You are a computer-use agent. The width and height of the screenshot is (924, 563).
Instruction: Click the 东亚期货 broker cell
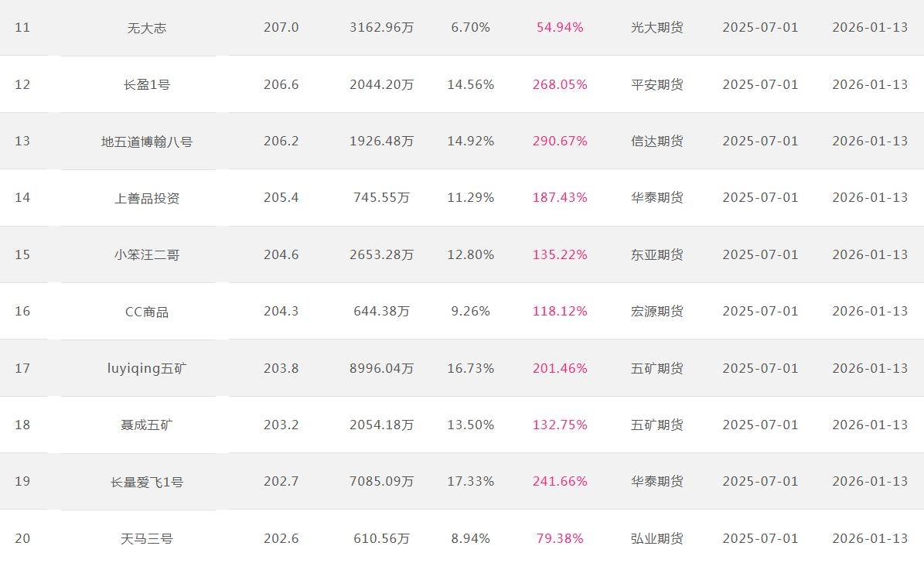coord(657,255)
